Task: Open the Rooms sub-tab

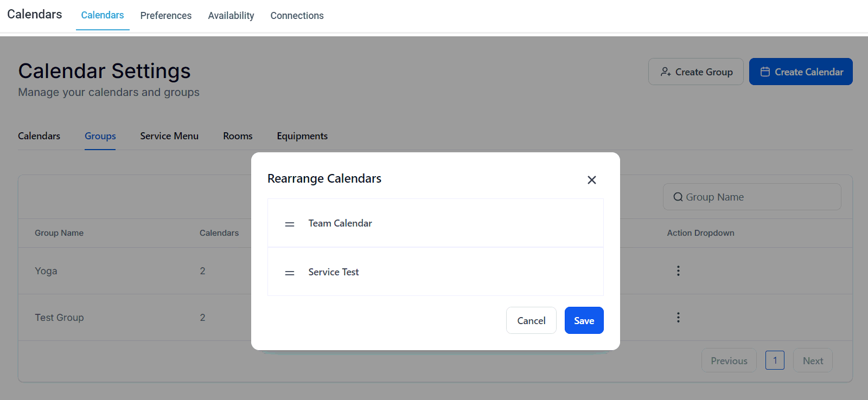Action: pyautogui.click(x=238, y=136)
